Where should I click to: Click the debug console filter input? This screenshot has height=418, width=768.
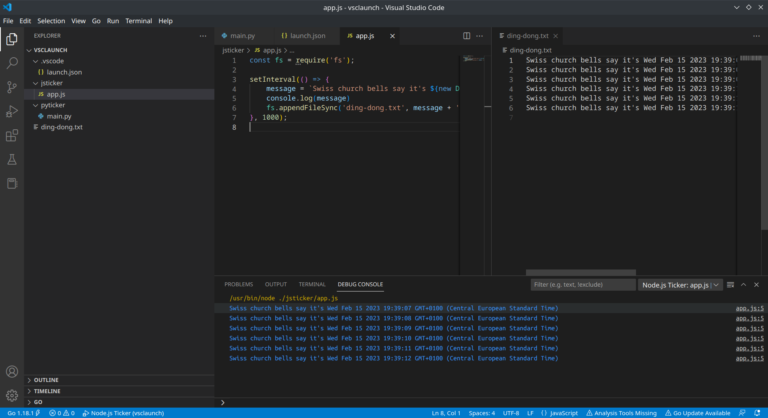pyautogui.click(x=583, y=285)
